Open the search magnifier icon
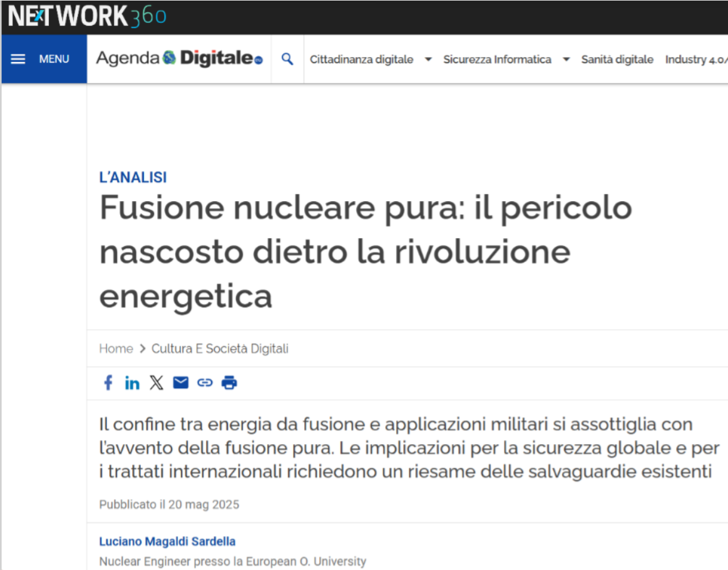Image resolution: width=728 pixels, height=570 pixels. 287,59
